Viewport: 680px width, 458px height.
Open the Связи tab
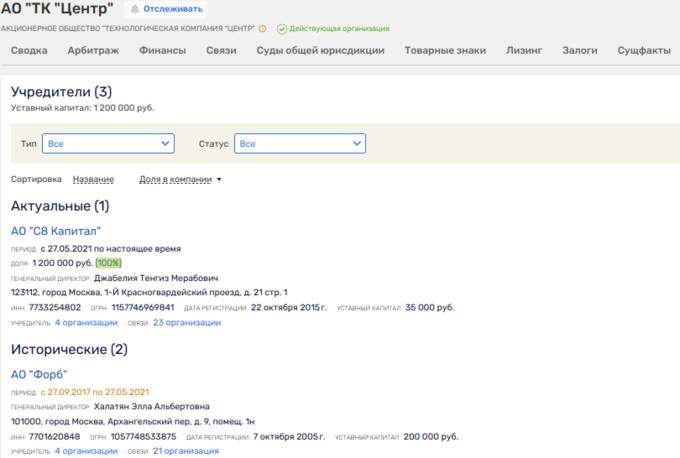coord(221,50)
